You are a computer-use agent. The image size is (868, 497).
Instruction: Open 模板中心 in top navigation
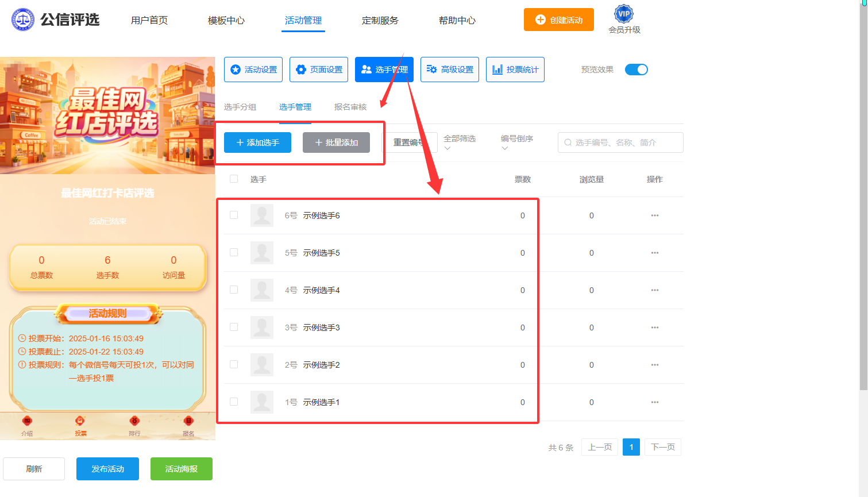coord(226,20)
